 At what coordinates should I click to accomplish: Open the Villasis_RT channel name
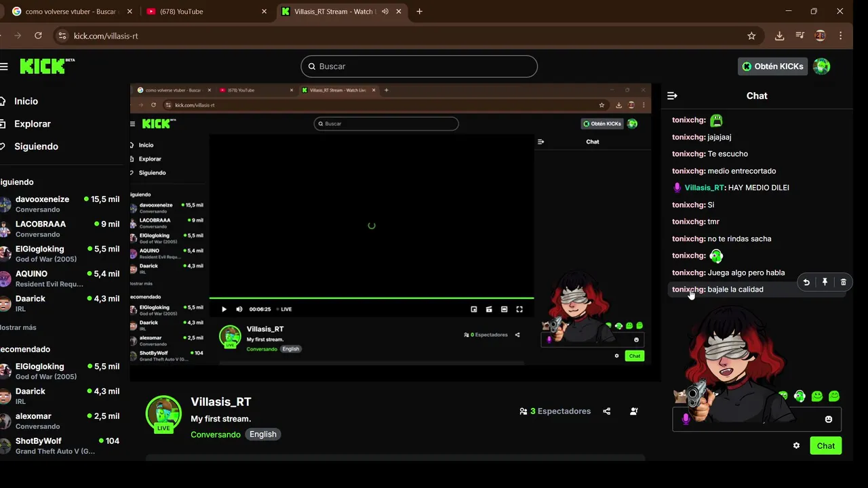pos(221,402)
